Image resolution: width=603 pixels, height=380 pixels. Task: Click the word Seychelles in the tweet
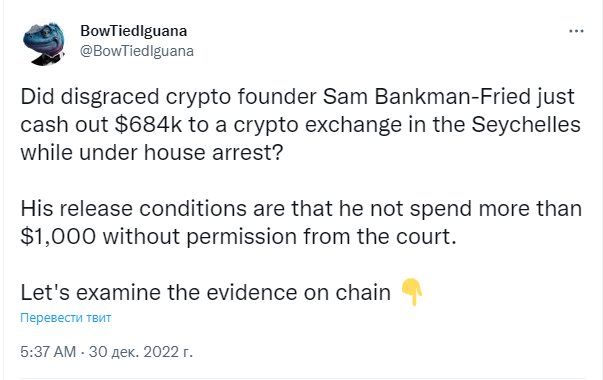pyautogui.click(x=526, y=125)
